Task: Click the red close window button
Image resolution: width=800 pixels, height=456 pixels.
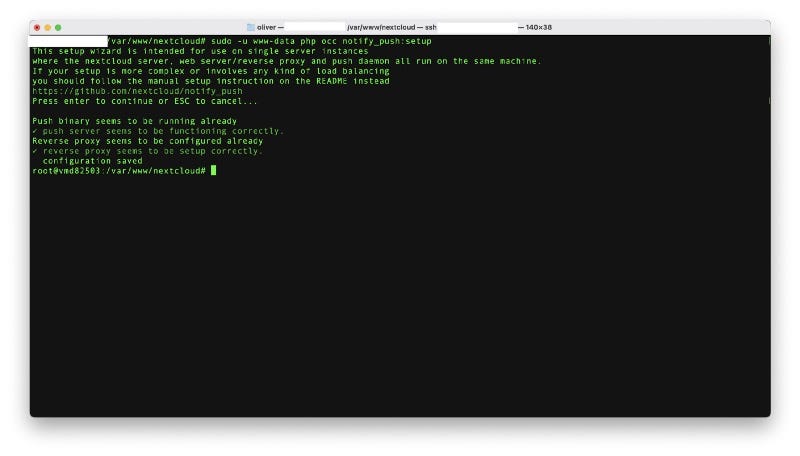Action: click(37, 28)
